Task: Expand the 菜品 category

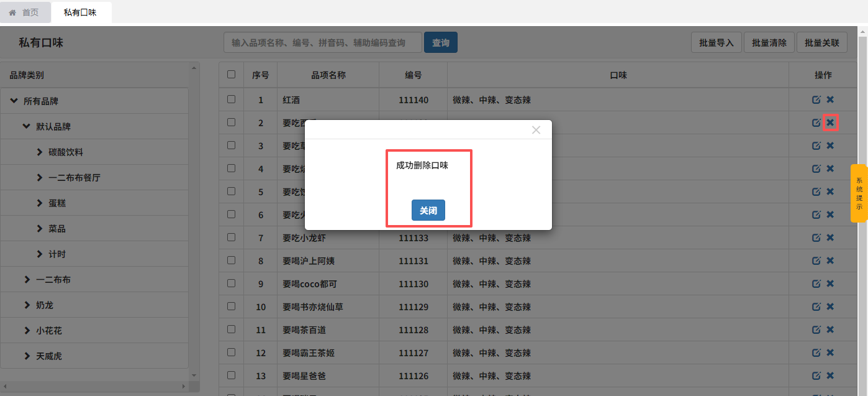Action: (x=40, y=228)
